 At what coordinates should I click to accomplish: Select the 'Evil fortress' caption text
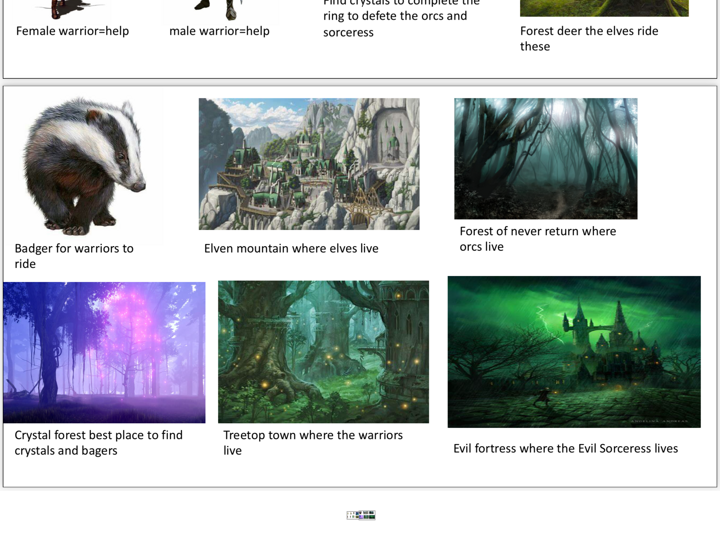tap(565, 448)
